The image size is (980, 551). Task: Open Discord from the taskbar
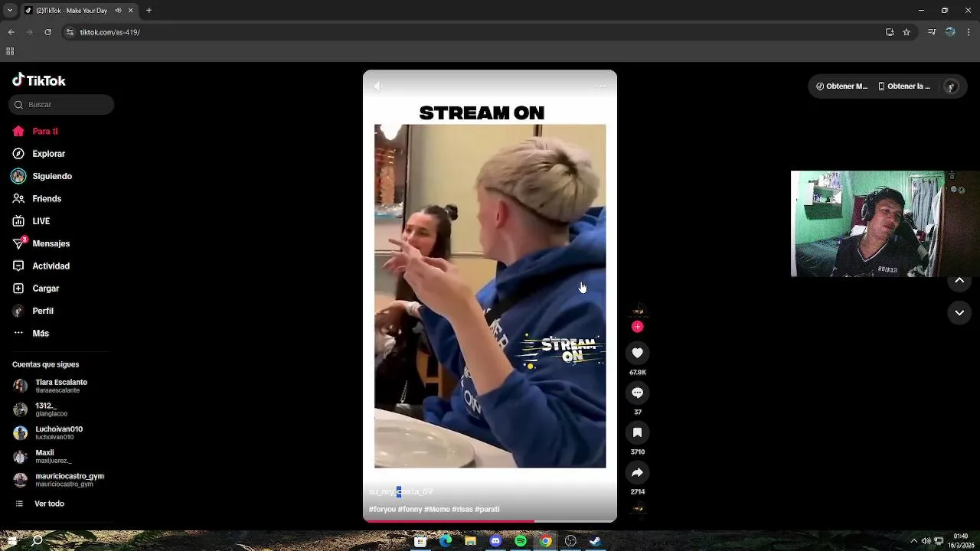495,541
